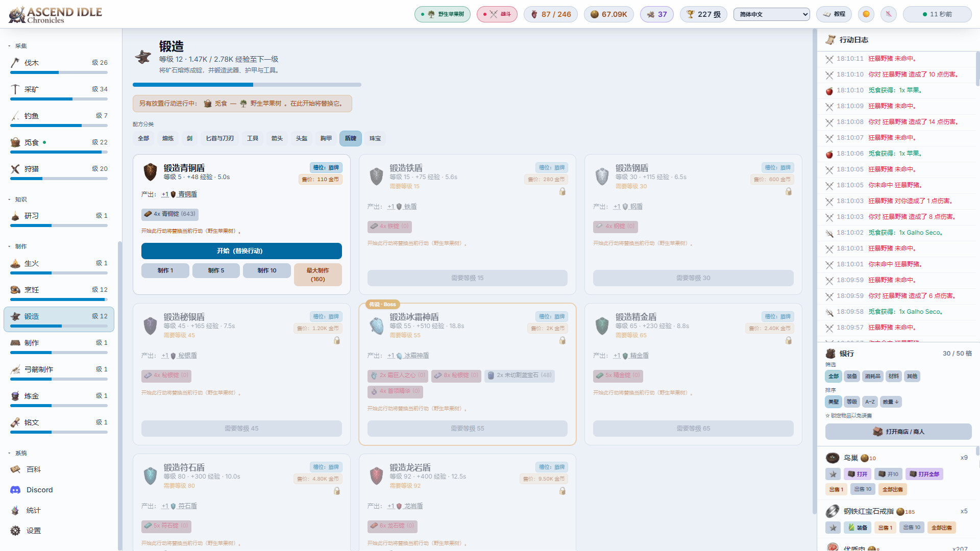Click the gold coin 67.09K counter
980x551 pixels.
pyautogui.click(x=609, y=14)
